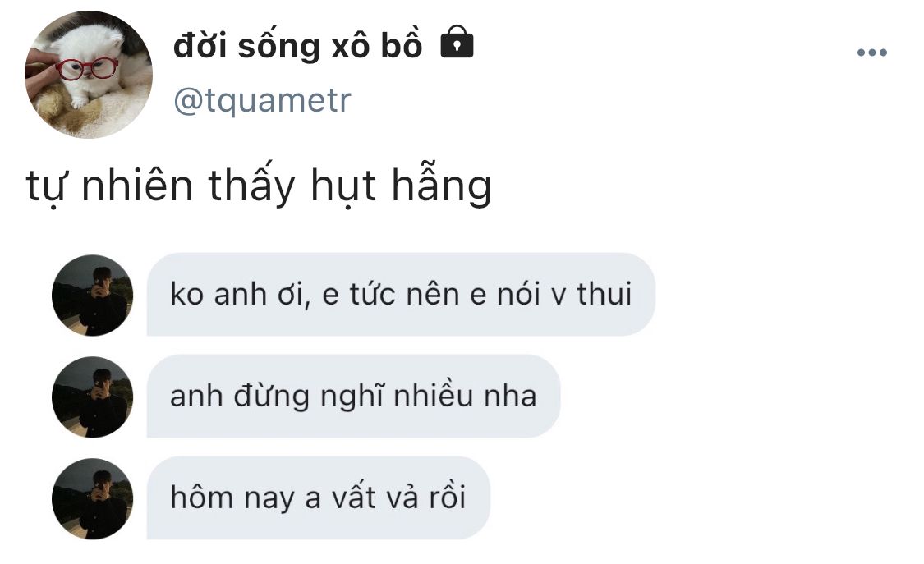Screen dimensions: 924x564
Task: Open the white kitten profile picture
Action: [89, 75]
